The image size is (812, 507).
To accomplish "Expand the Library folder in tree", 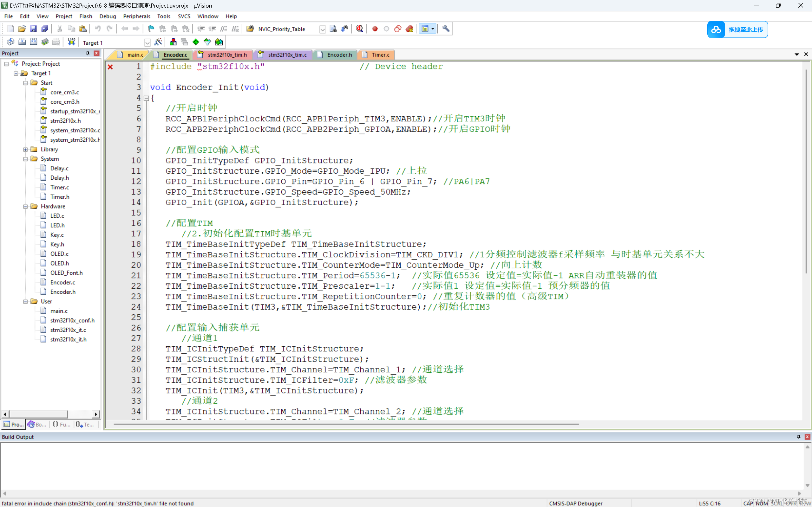I will tap(25, 150).
